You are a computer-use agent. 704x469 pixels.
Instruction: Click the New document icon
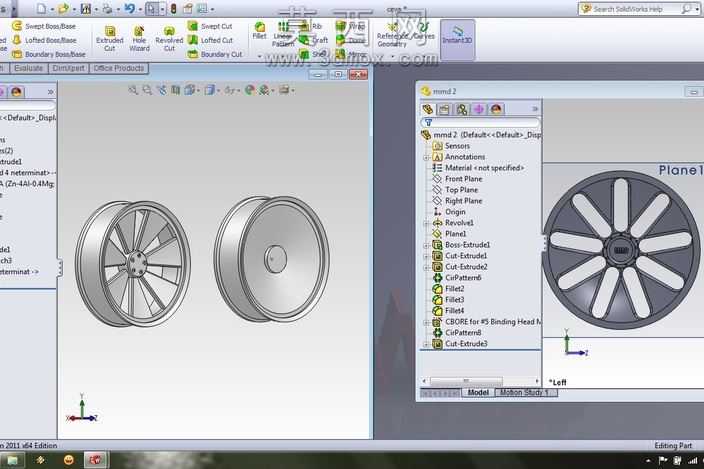[x=42, y=9]
